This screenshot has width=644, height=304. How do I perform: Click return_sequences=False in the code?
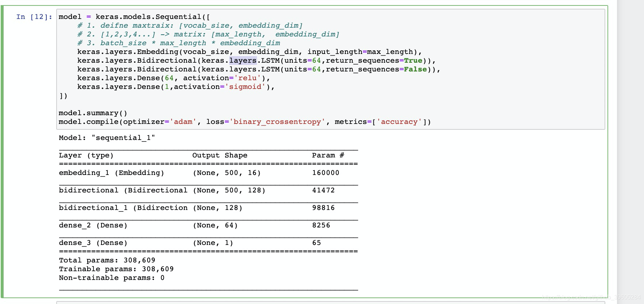tap(376, 69)
